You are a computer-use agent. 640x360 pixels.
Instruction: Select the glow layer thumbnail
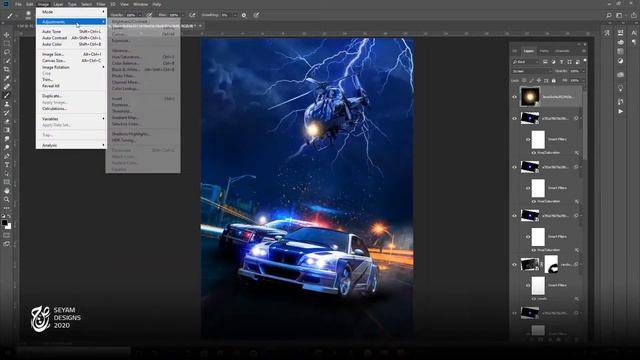[x=530, y=97]
